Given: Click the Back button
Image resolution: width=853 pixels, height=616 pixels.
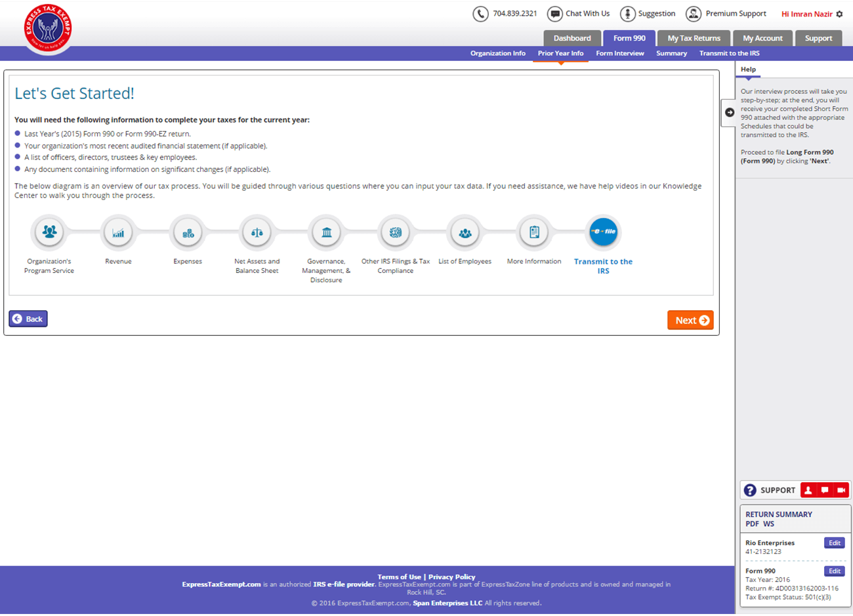Looking at the screenshot, I should (28, 319).
